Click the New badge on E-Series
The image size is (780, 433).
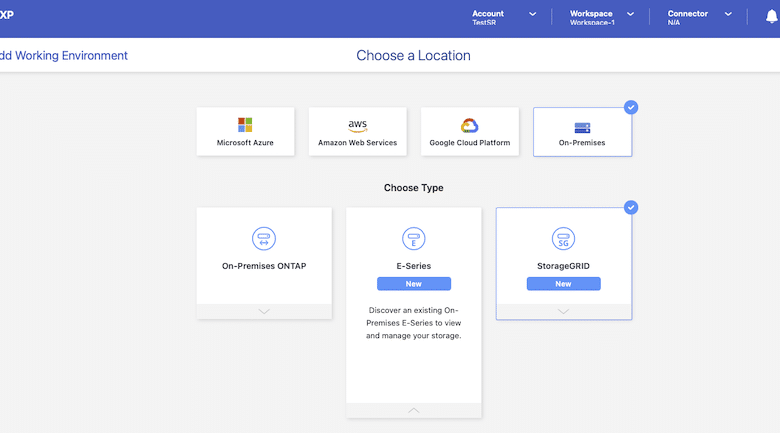[x=414, y=284]
